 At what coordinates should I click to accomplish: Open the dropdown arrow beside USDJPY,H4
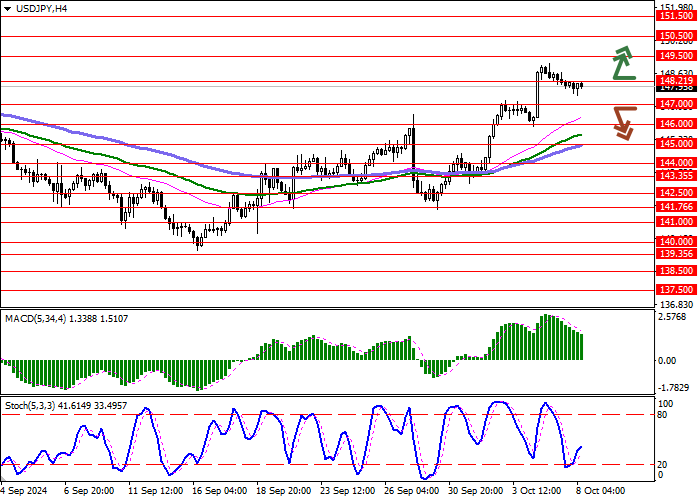pyautogui.click(x=7, y=9)
